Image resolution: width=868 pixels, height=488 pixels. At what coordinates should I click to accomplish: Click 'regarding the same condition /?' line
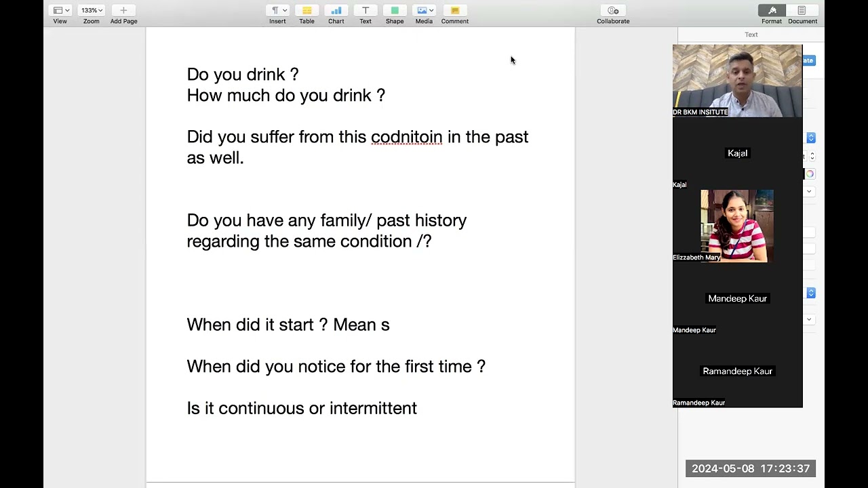click(309, 241)
